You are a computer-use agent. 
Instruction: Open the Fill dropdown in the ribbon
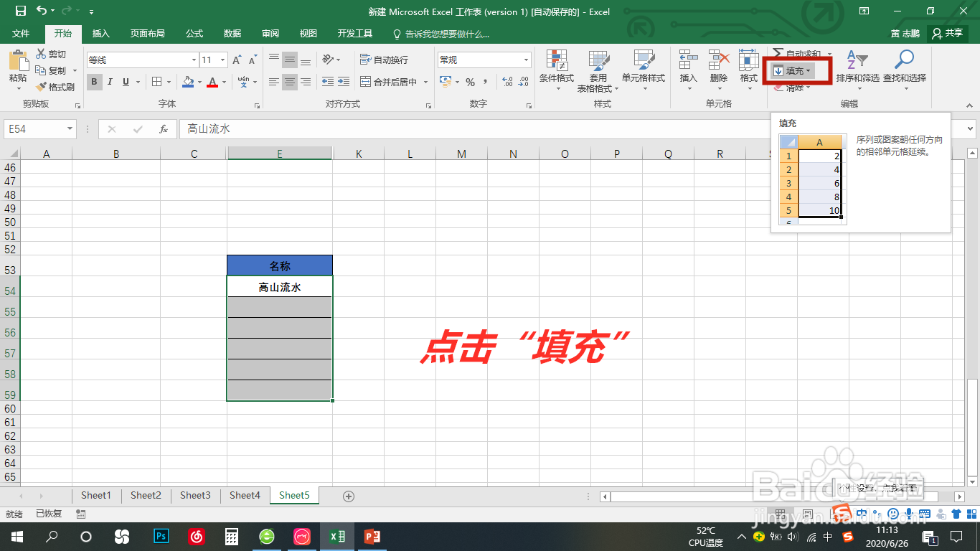pos(794,70)
